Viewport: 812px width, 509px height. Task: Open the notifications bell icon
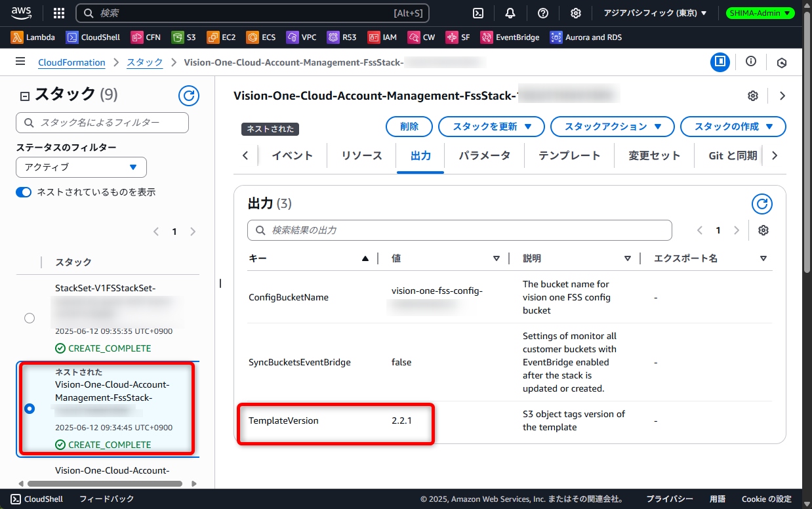[x=510, y=13]
